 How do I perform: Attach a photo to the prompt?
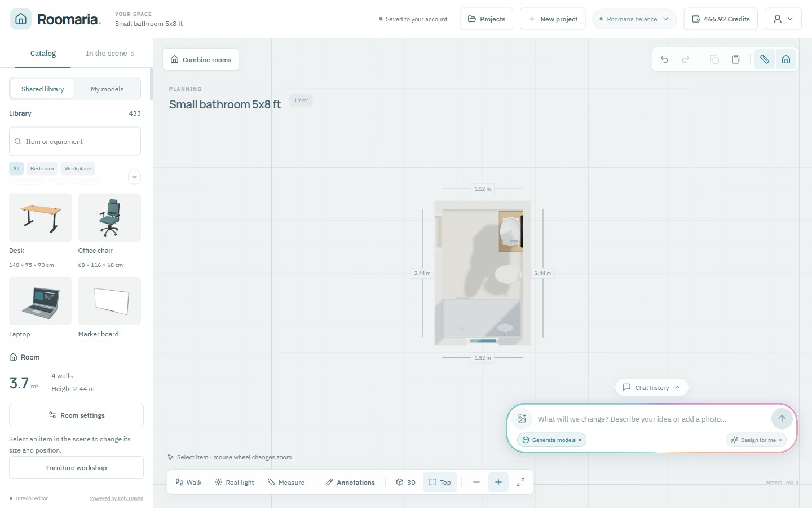522,419
